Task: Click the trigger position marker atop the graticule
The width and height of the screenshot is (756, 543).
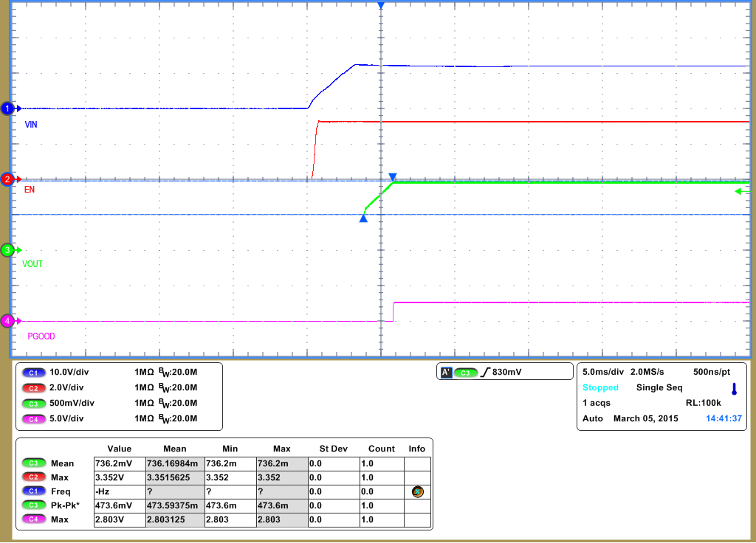Action: click(382, 6)
